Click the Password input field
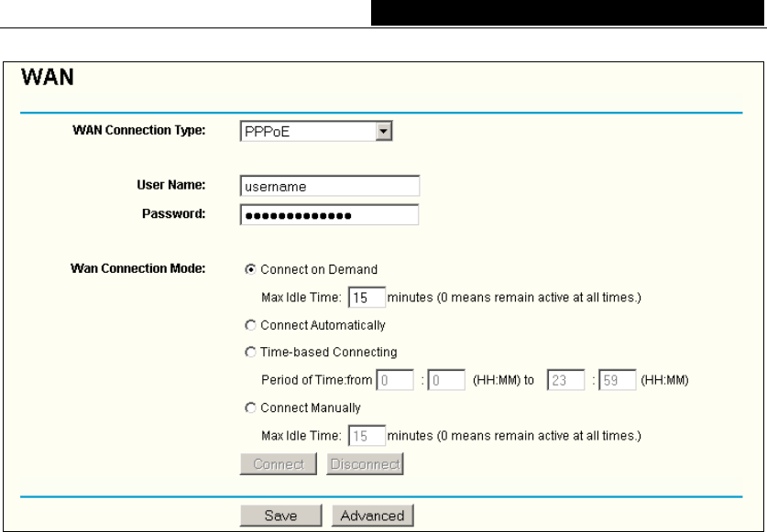 [x=330, y=214]
